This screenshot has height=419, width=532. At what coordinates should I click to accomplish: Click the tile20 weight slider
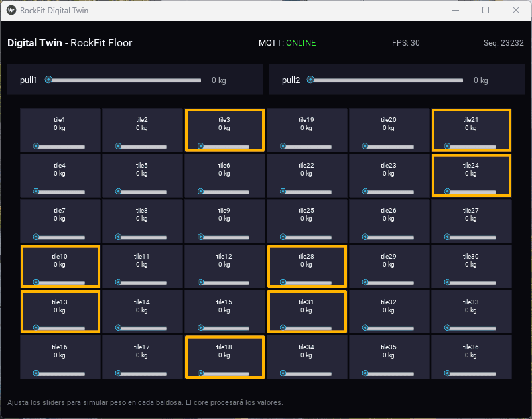point(388,146)
